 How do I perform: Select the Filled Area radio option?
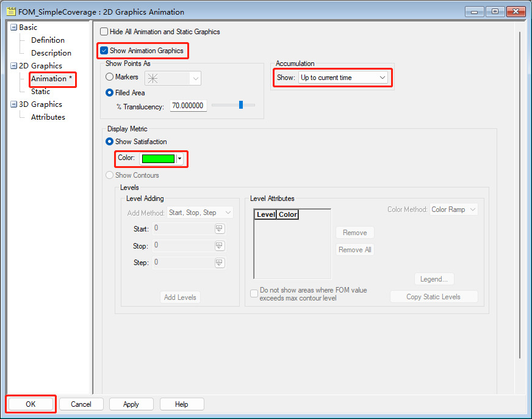coord(110,93)
